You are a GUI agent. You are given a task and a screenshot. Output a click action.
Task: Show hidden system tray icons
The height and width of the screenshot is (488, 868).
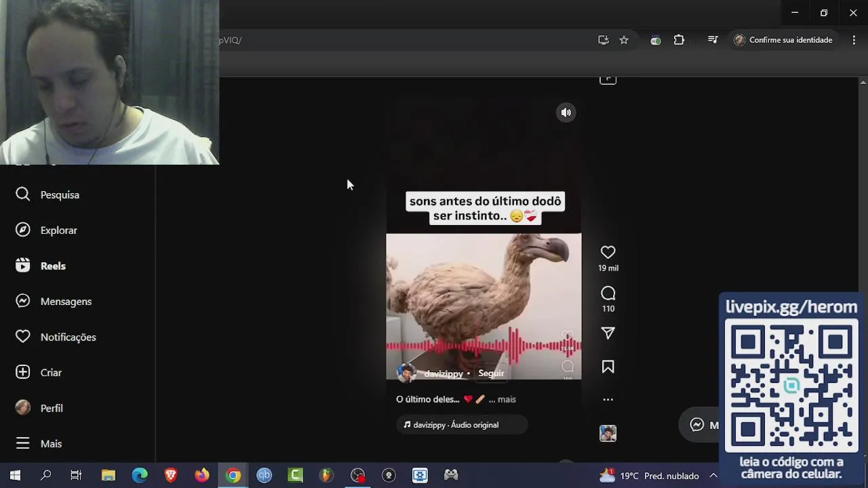click(x=713, y=476)
